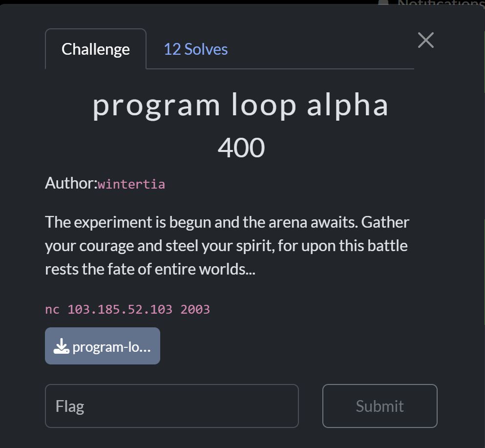Open the 12 Solves tab
Image resolution: width=485 pixels, height=448 pixels.
(195, 49)
